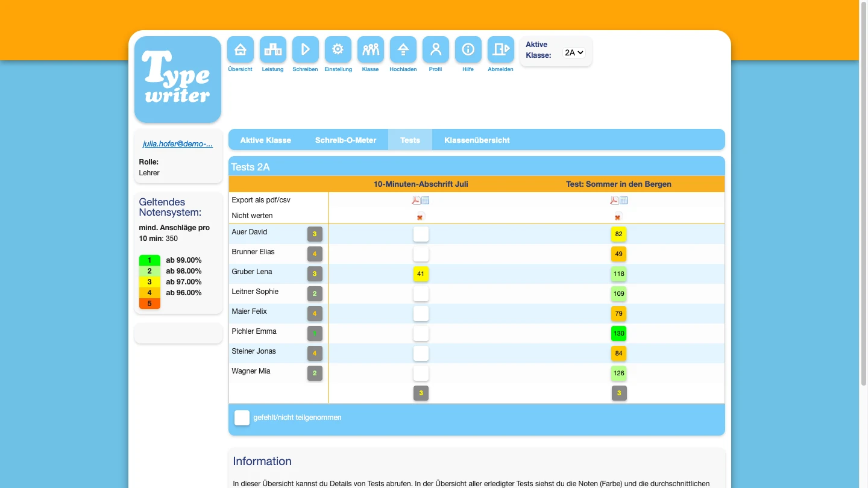Screen dimensions: 868x488
Task: Select the student name Steiner Jonas
Action: pyautogui.click(x=254, y=351)
